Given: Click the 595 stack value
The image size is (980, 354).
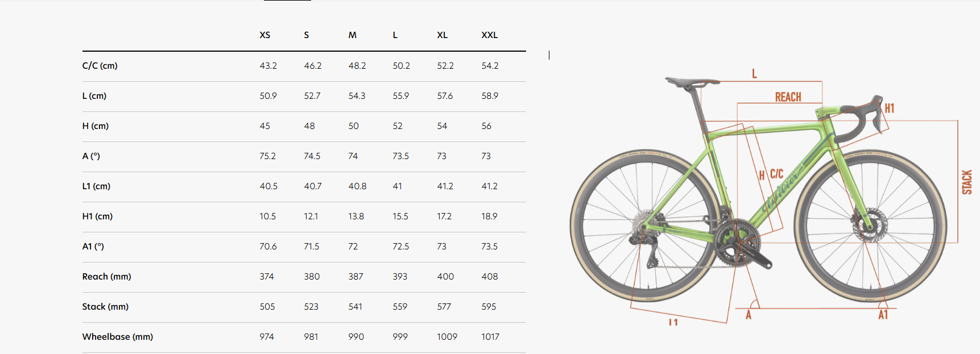Looking at the screenshot, I should [489, 307].
